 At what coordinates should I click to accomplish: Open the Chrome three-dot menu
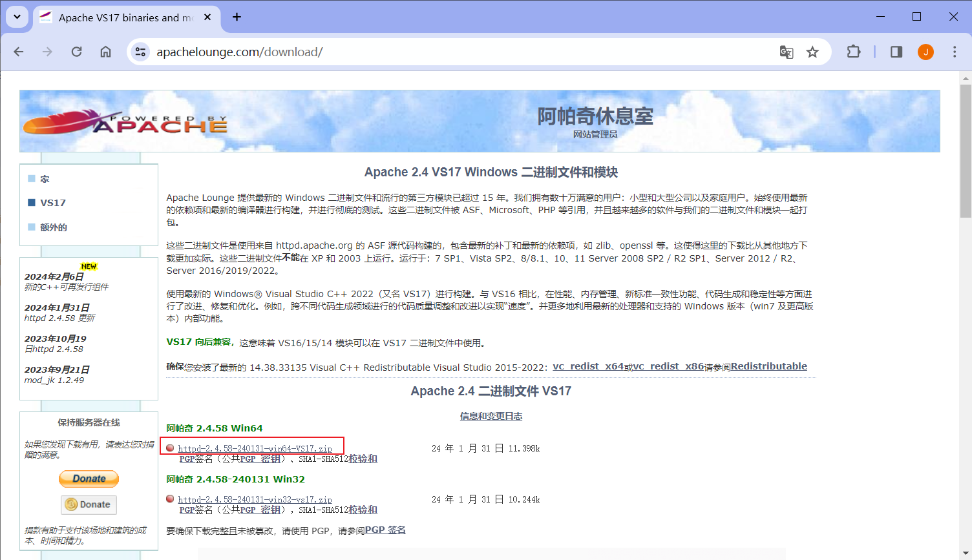pos(955,52)
